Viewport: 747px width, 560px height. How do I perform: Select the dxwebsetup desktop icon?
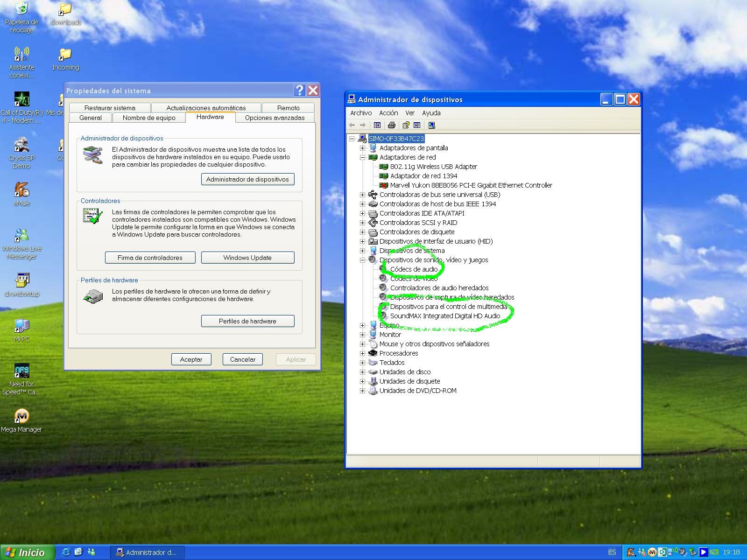coord(21,285)
